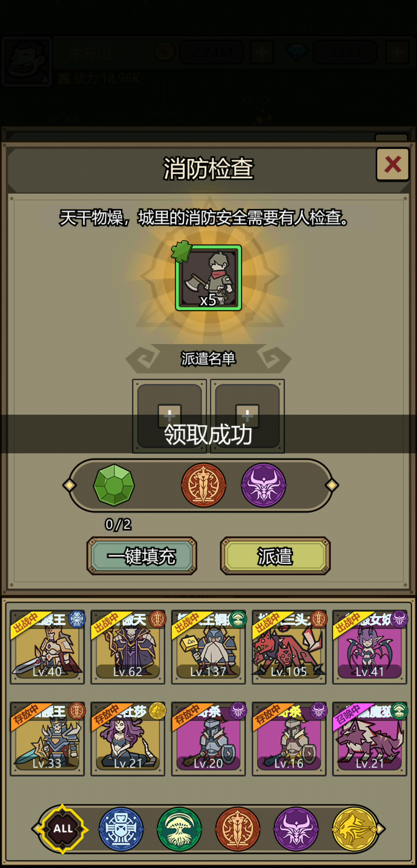Filter heroes by green tree faction
This screenshot has width=417, height=868.
coord(179,829)
